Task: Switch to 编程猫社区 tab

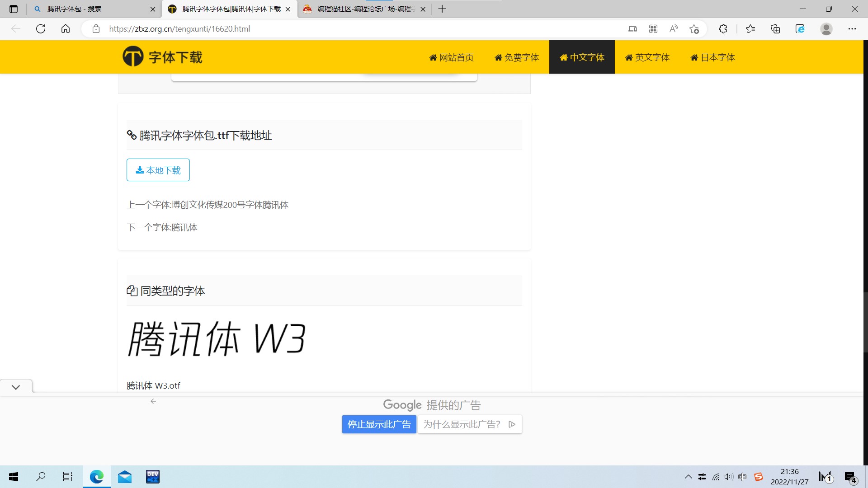Action: pos(364,9)
